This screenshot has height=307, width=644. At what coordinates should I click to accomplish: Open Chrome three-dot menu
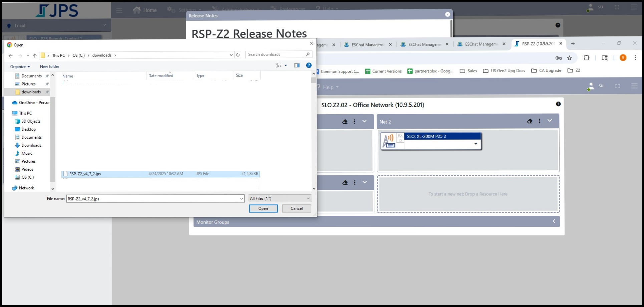(635, 58)
